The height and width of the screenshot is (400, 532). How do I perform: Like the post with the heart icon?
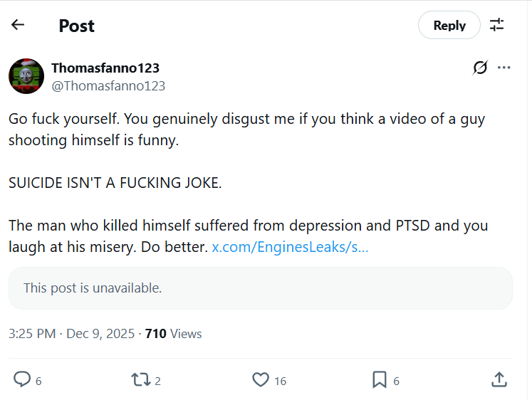pos(261,379)
